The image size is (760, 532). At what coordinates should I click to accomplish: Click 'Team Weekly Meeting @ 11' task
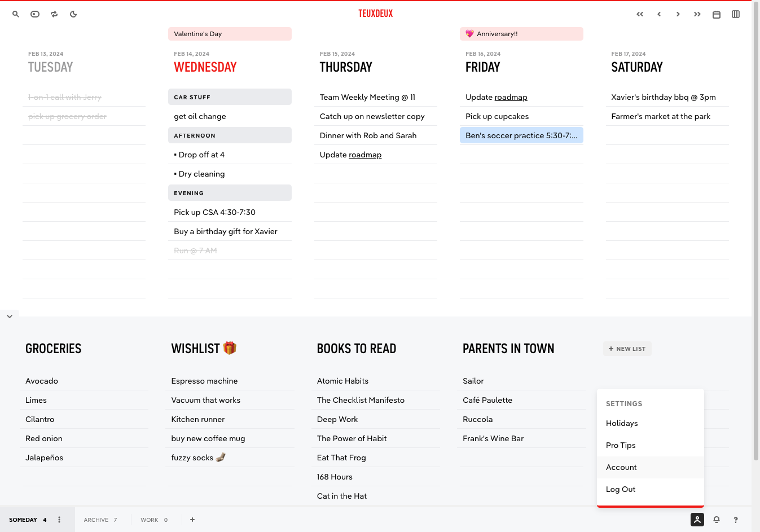click(x=376, y=97)
